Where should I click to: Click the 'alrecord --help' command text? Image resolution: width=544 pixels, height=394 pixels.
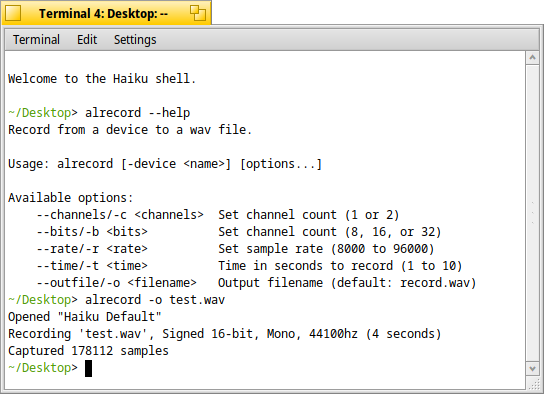[x=138, y=113]
